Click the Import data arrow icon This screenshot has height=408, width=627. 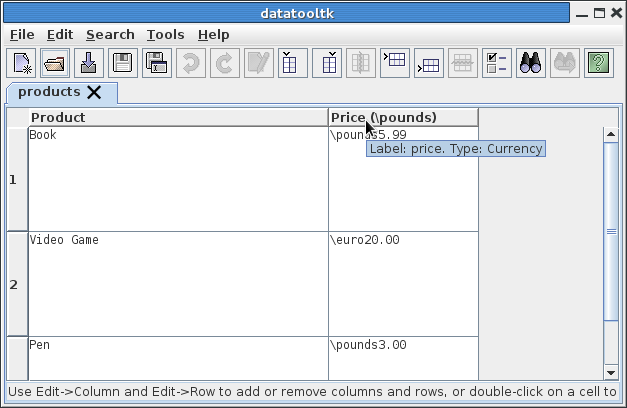click(89, 63)
